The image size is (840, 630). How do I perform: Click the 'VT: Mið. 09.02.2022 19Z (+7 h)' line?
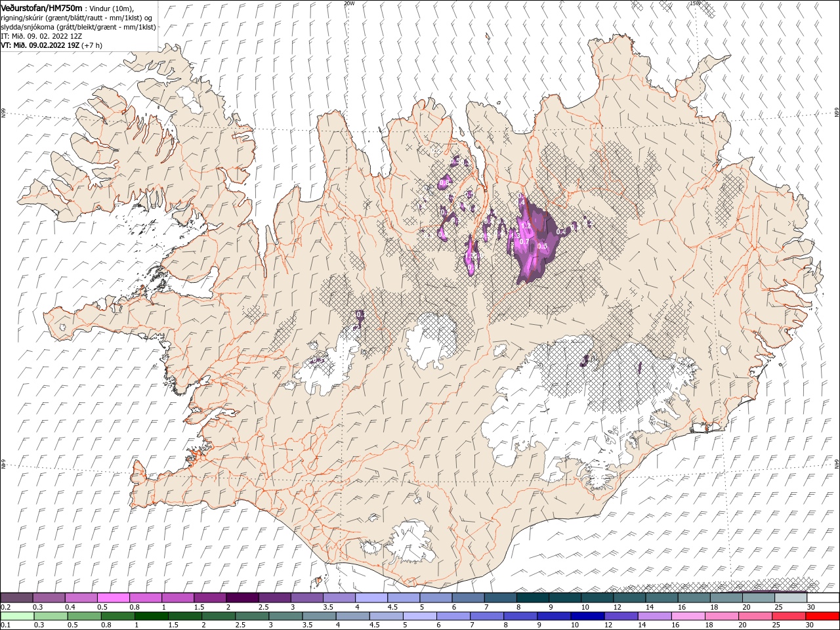51,45
